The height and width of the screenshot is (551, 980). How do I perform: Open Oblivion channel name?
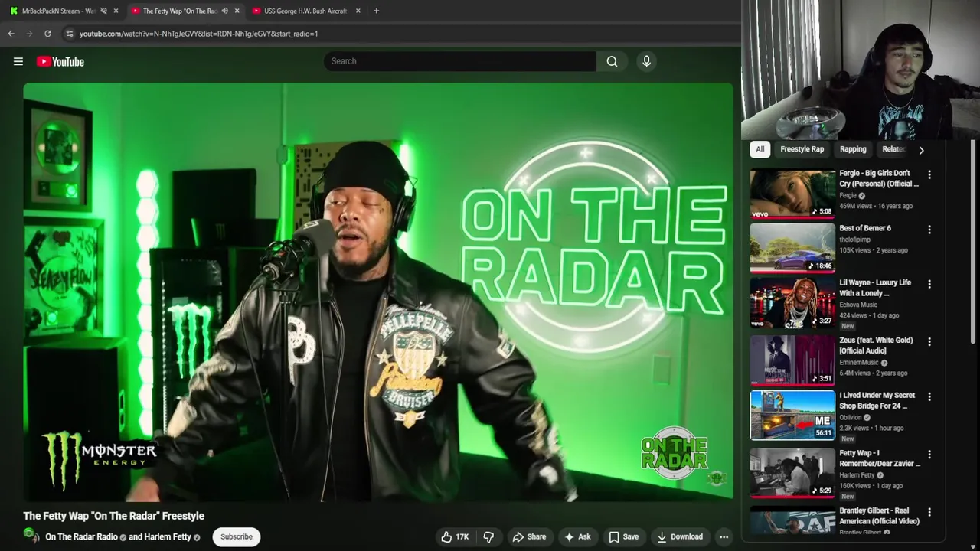point(851,418)
